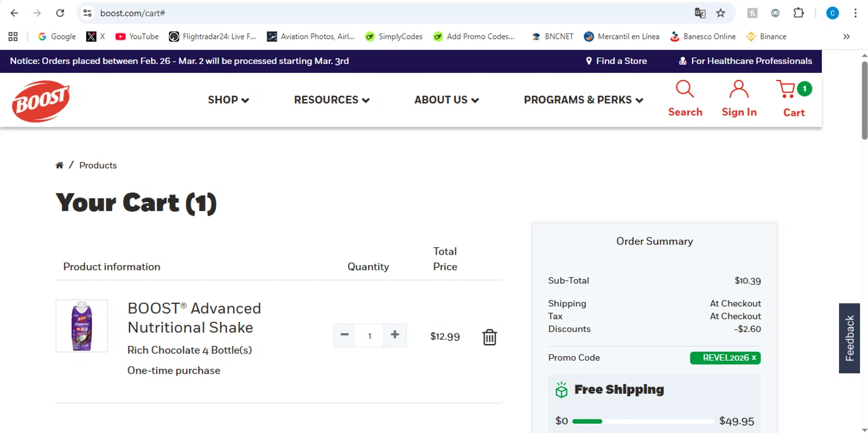Open BOOST Advanced Nutritional Shake title

[194, 318]
